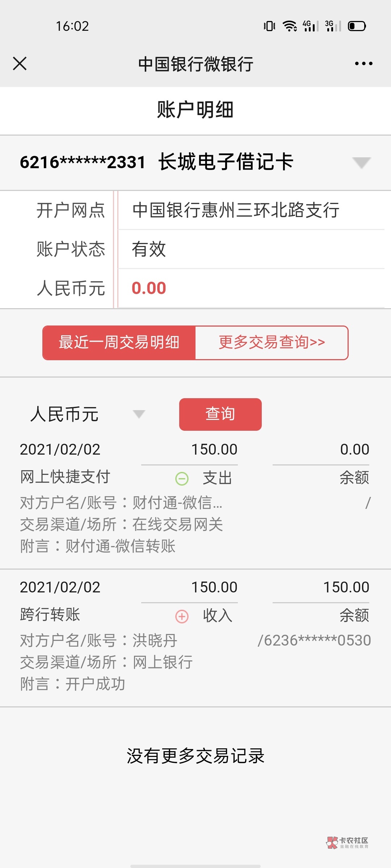391x868 pixels.
Task: Select the 最近一周交易明细 tab
Action: pos(119,342)
